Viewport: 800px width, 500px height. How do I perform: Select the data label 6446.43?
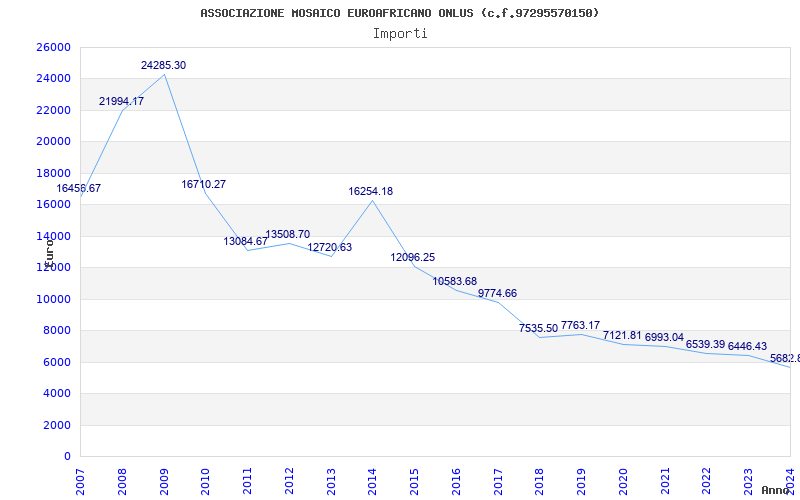747,346
